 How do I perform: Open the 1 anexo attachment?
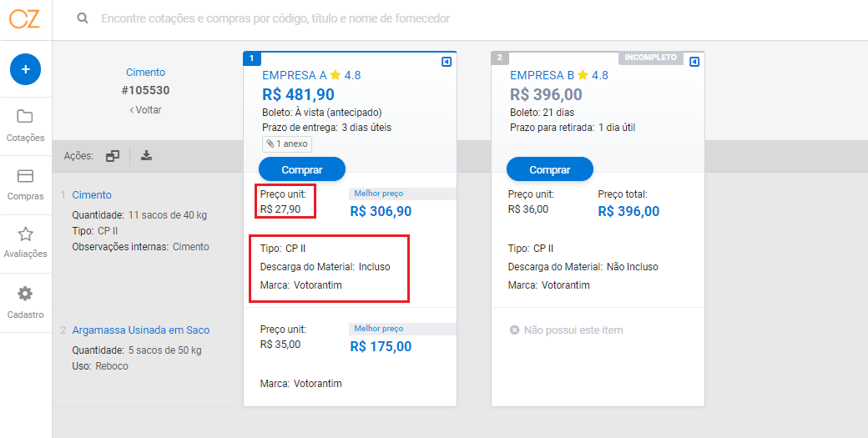[287, 143]
